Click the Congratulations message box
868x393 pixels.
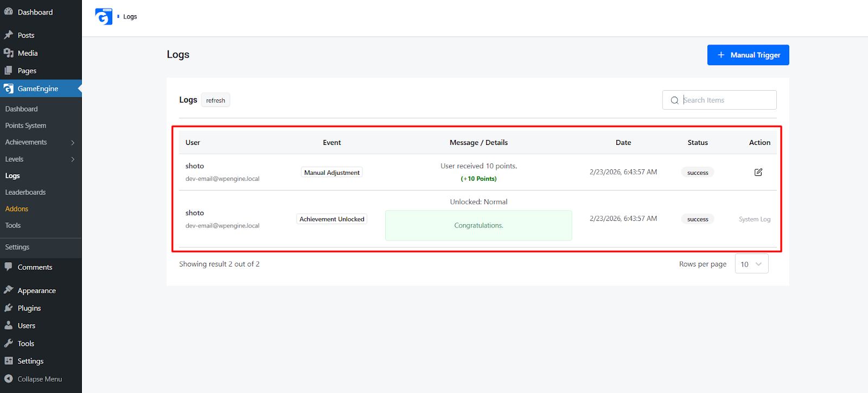tap(478, 225)
